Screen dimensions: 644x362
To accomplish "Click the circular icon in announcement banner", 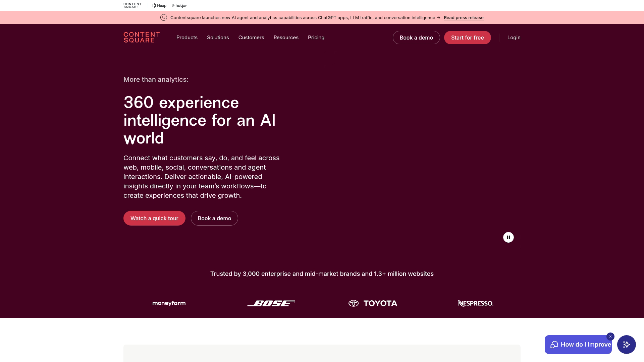I will pos(164,17).
